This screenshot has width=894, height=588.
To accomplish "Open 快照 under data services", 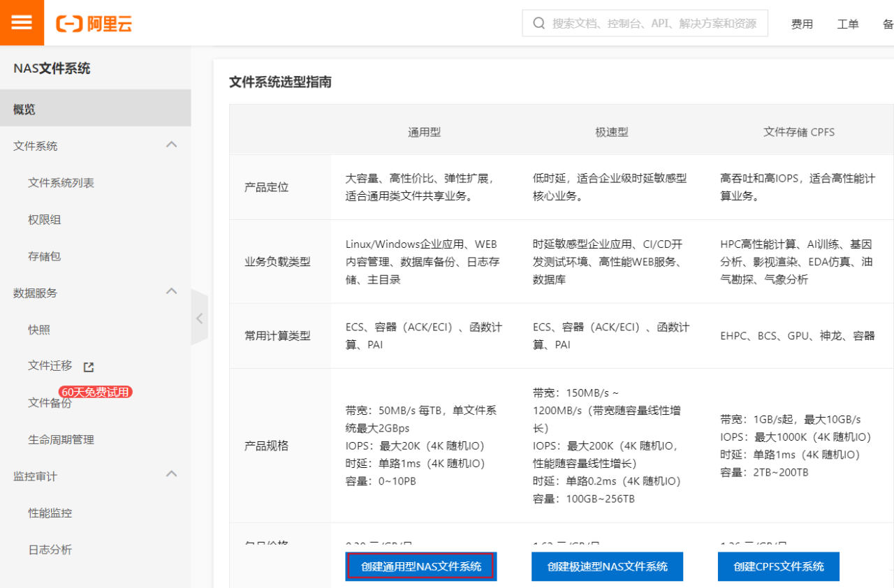I will pyautogui.click(x=39, y=330).
